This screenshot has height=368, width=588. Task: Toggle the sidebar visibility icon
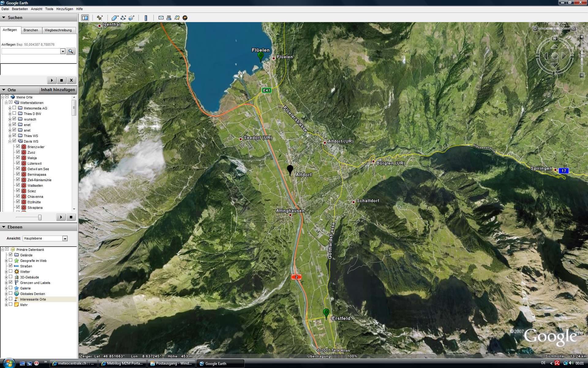tap(85, 18)
